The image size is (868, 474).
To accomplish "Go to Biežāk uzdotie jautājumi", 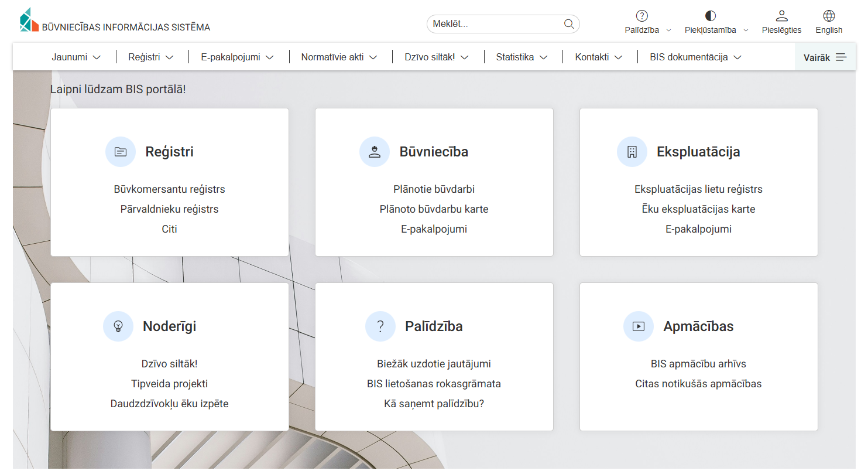I will pyautogui.click(x=434, y=364).
